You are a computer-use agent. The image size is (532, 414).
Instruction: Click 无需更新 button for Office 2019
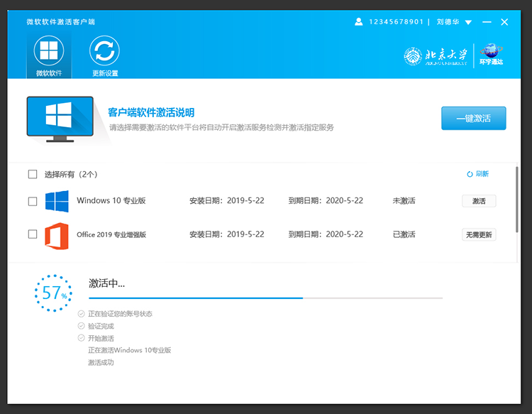point(479,234)
